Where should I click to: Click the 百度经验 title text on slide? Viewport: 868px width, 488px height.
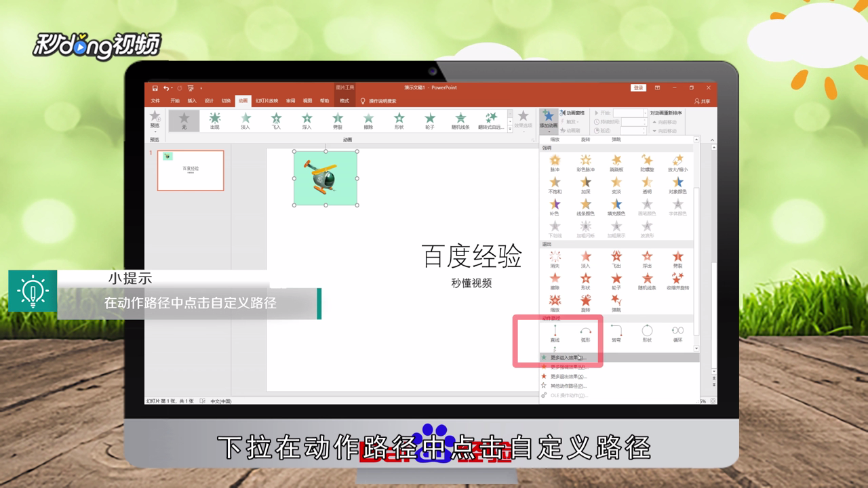[471, 257]
